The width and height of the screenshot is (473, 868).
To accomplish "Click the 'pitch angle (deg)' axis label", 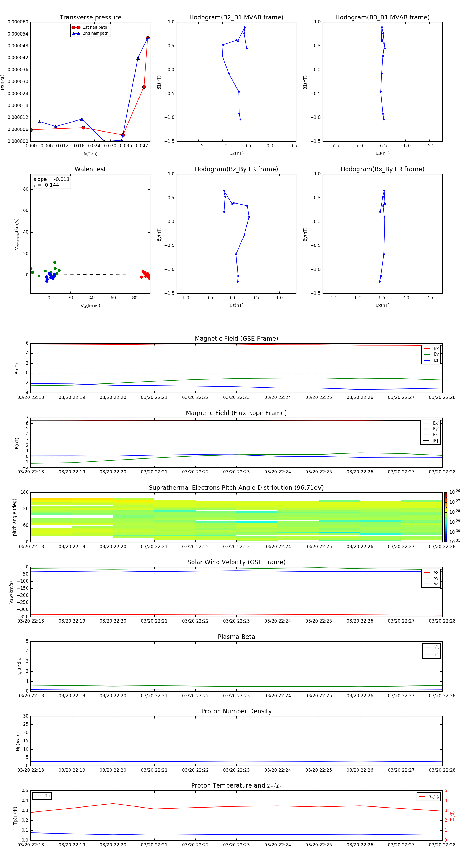I will (x=14, y=517).
